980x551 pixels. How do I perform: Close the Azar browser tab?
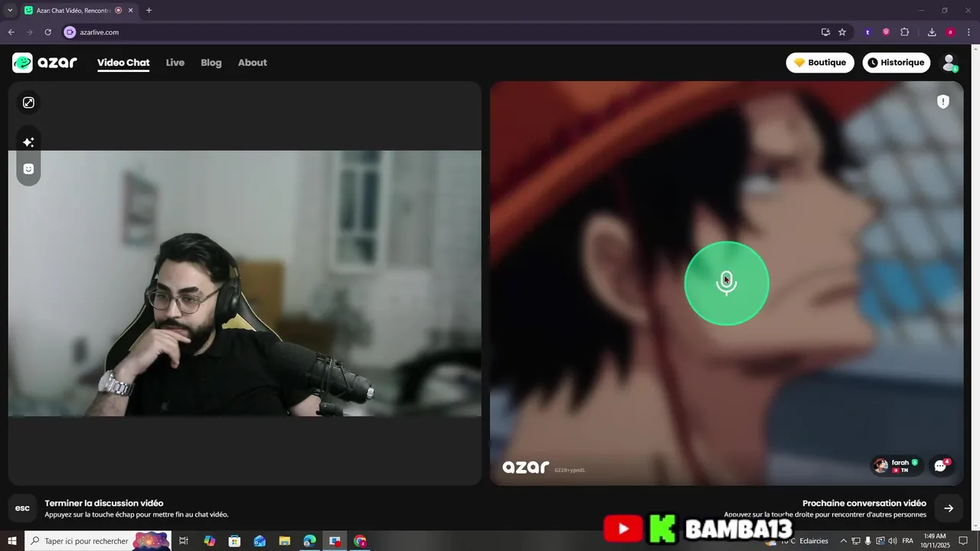pos(131,11)
